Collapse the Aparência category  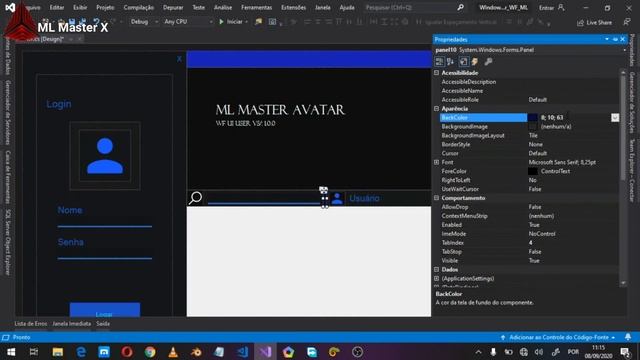(x=436, y=109)
